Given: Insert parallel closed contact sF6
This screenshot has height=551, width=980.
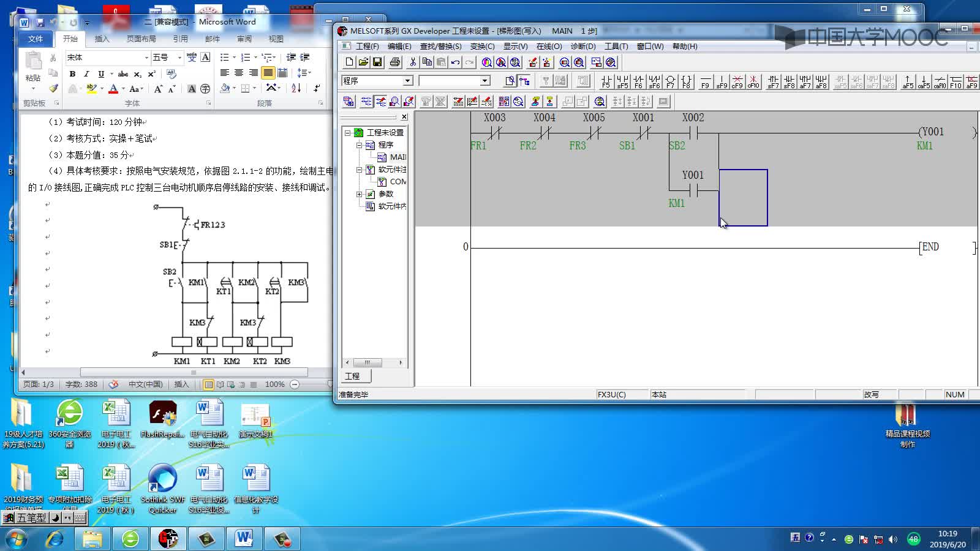Looking at the screenshot, I should point(654,81).
